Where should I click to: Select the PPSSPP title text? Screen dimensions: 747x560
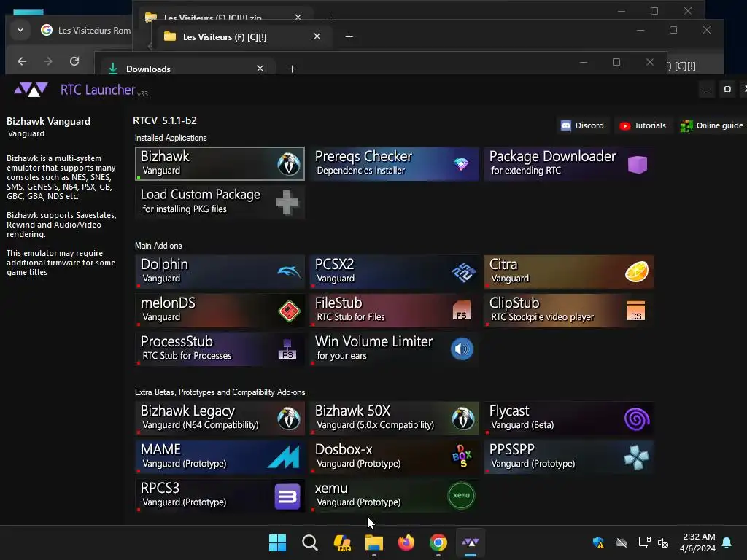pyautogui.click(x=511, y=449)
